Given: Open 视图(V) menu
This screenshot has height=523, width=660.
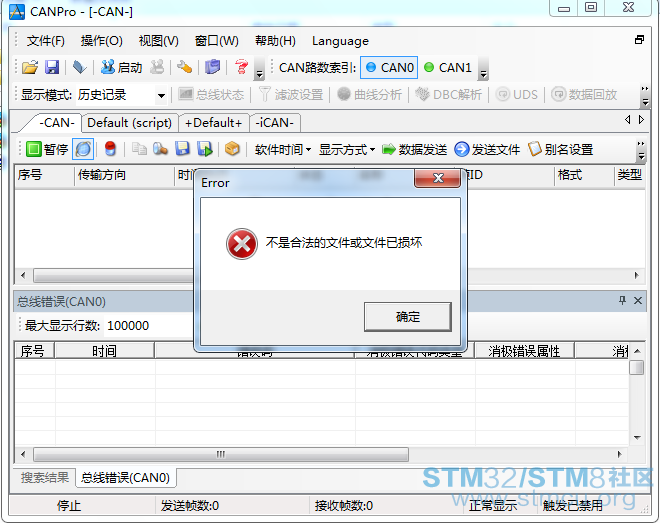Looking at the screenshot, I should (x=159, y=41).
